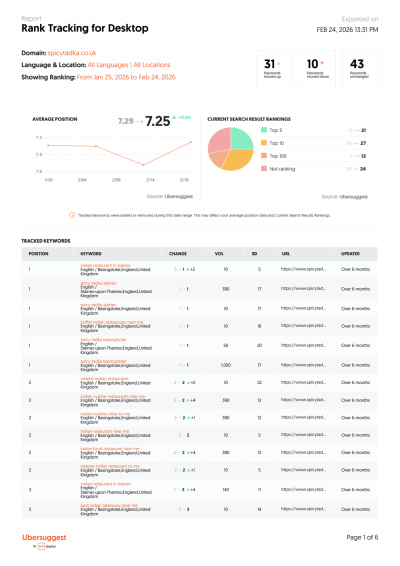Click the KEYWORD column header
Image resolution: width=400 pixels, height=566 pixels.
[91, 254]
